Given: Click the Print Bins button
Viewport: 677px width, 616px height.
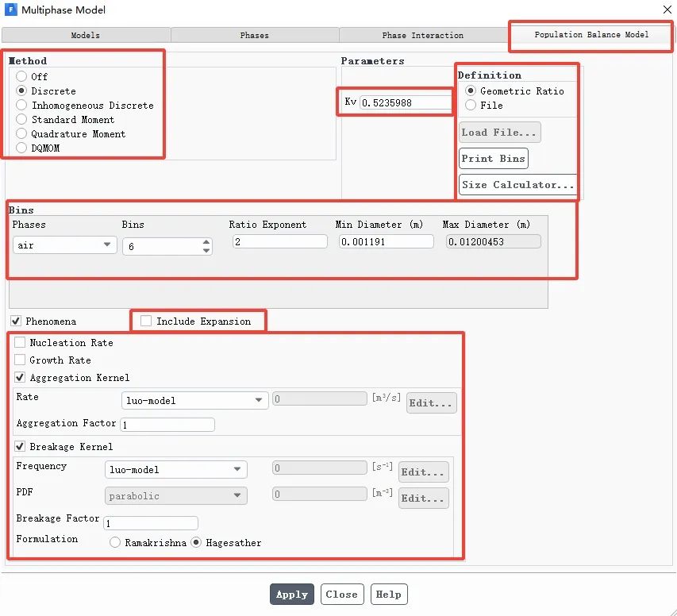Looking at the screenshot, I should [x=493, y=159].
